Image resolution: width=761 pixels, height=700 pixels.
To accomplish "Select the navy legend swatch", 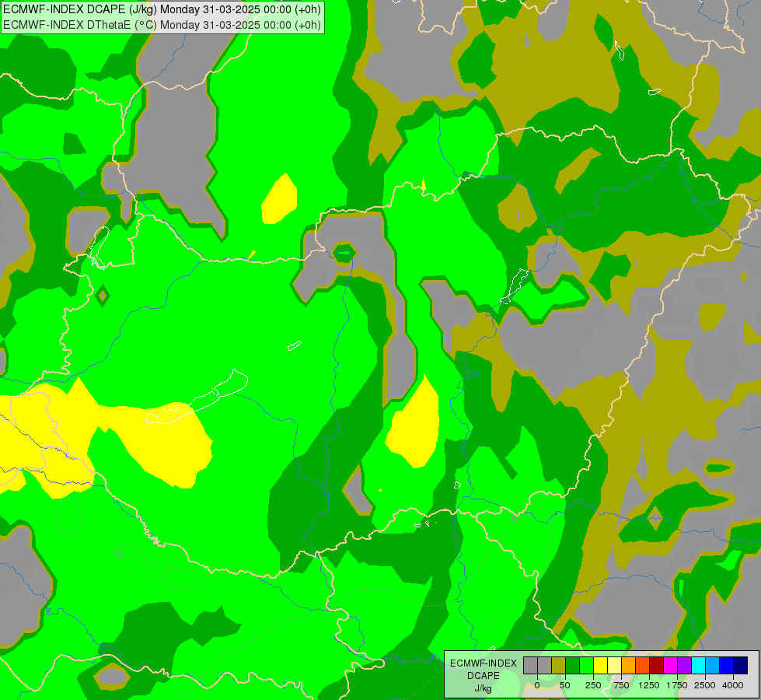I will (740, 665).
